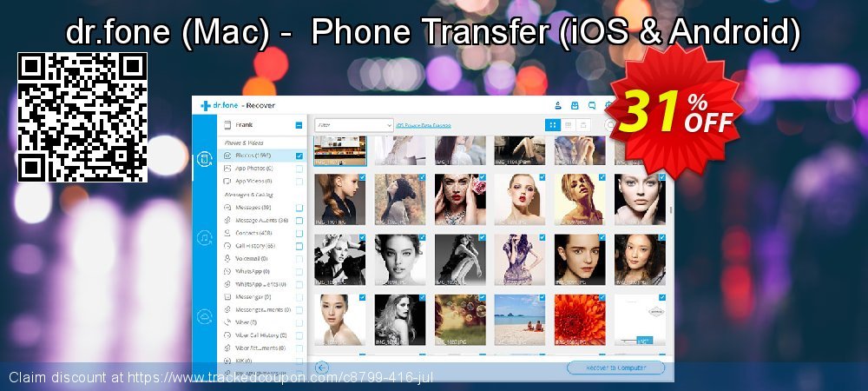
Task: Click the Viber category icon
Action: click(x=227, y=321)
